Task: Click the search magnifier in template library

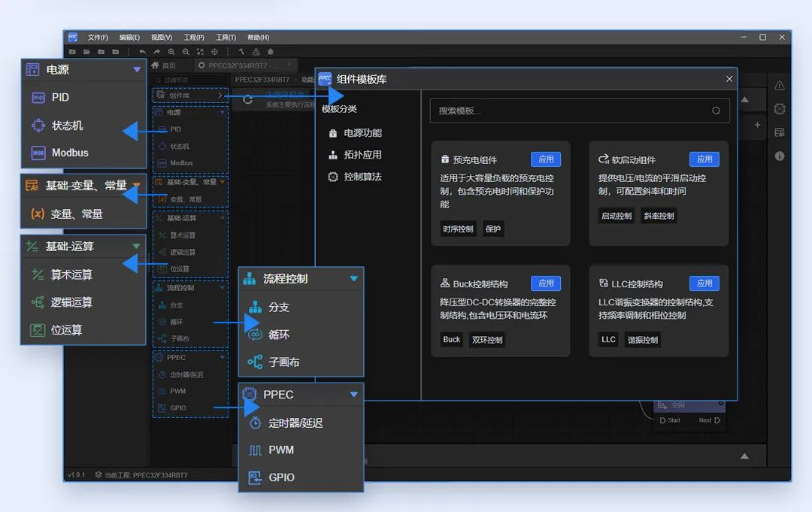Action: pos(717,111)
